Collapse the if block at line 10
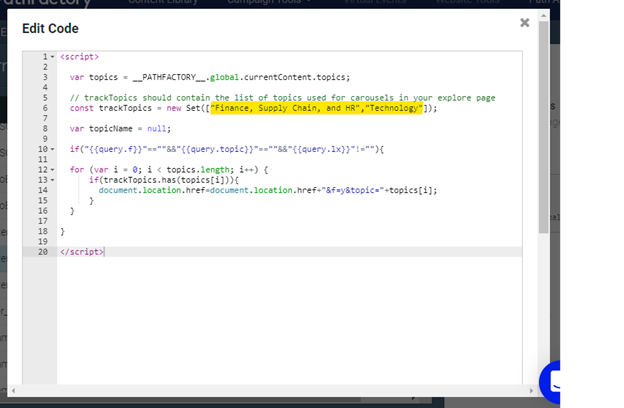The image size is (624, 408). (x=53, y=149)
